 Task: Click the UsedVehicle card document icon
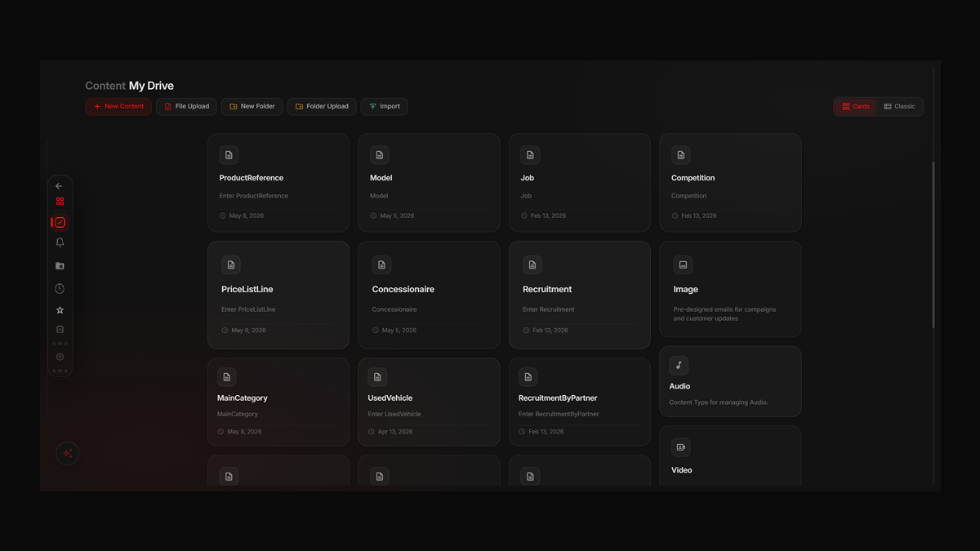point(377,377)
